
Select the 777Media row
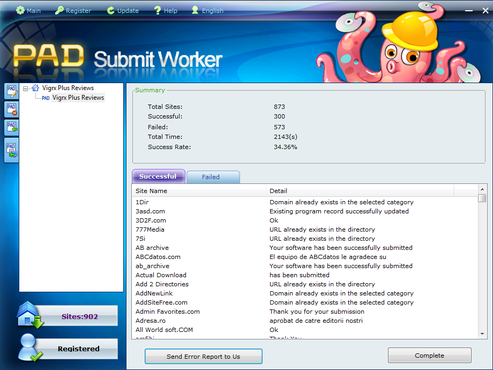coord(305,229)
